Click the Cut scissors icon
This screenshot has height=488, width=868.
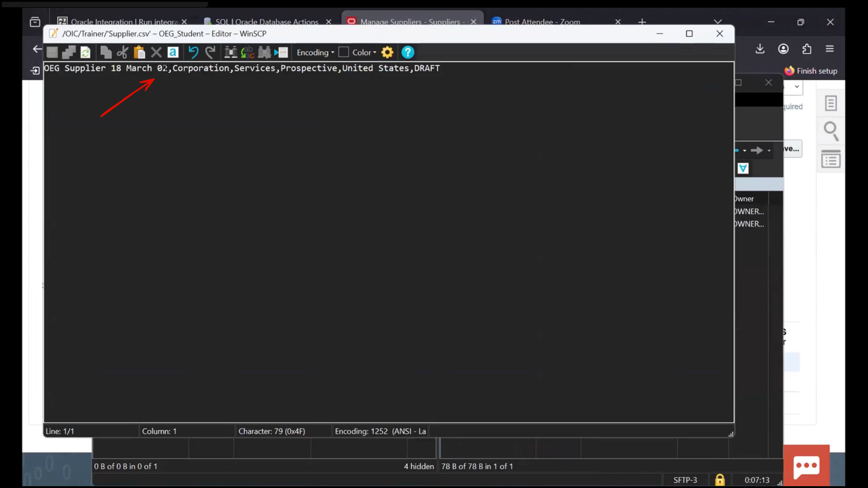tap(122, 52)
